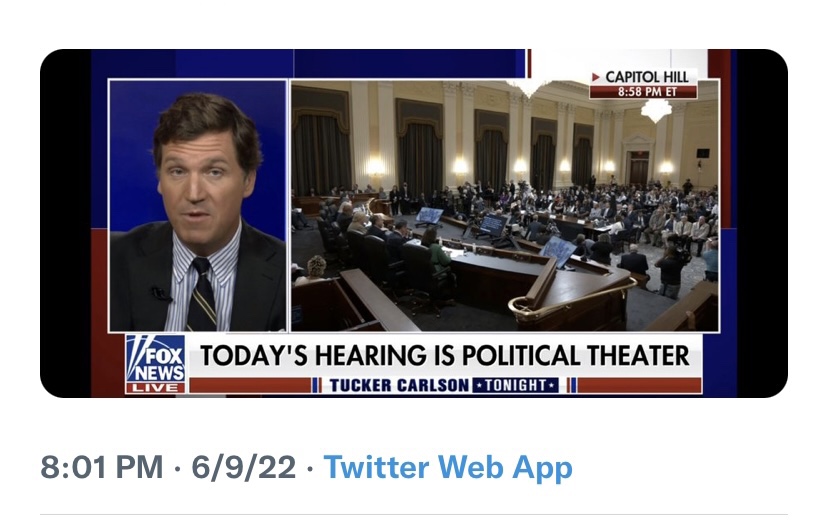Click the CAPITOL HILL location label
This screenshot has height=525, width=828.
[x=648, y=77]
